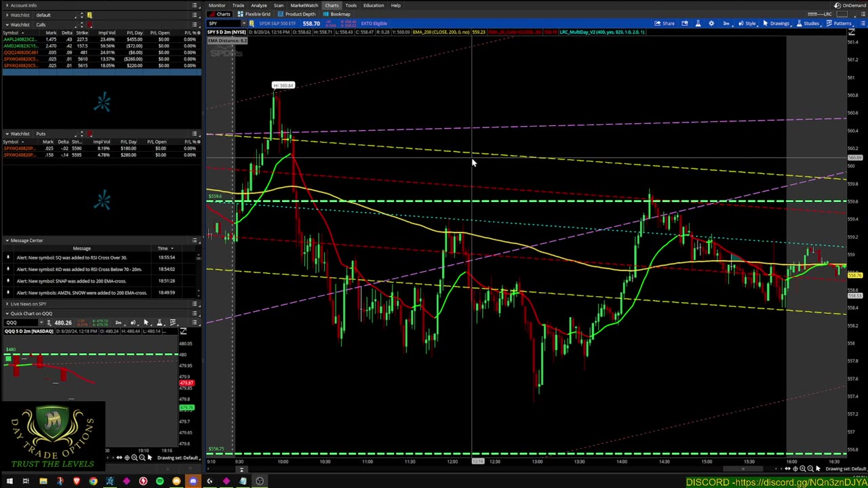868x488 pixels.
Task: Click zoom in icon under QQQ quick chart
Action: click(x=134, y=458)
